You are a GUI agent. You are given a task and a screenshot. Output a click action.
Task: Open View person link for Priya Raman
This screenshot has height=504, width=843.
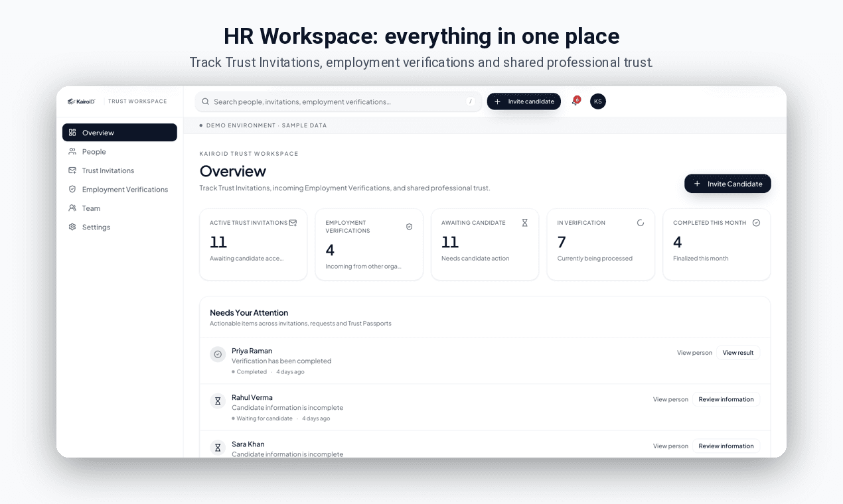[694, 353]
